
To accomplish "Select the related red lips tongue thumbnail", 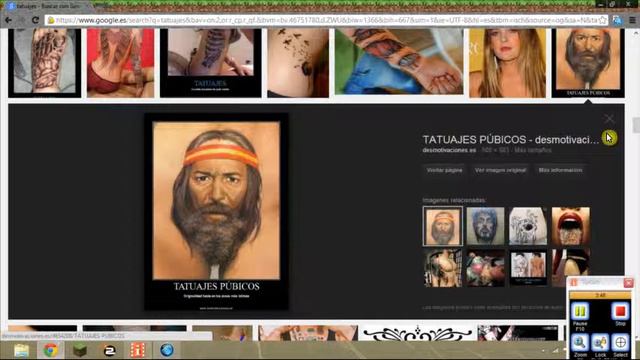I will click(571, 226).
